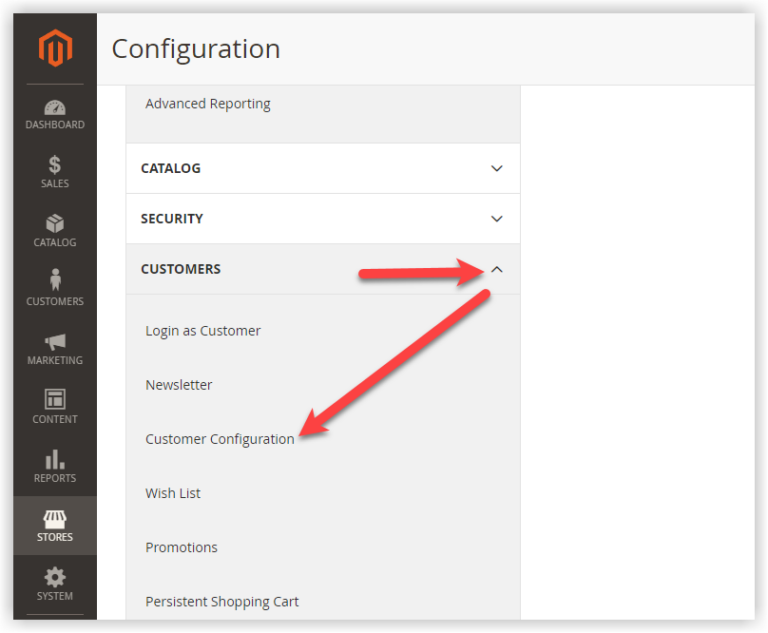Open Advanced Reporting settings
768x633 pixels.
(208, 104)
